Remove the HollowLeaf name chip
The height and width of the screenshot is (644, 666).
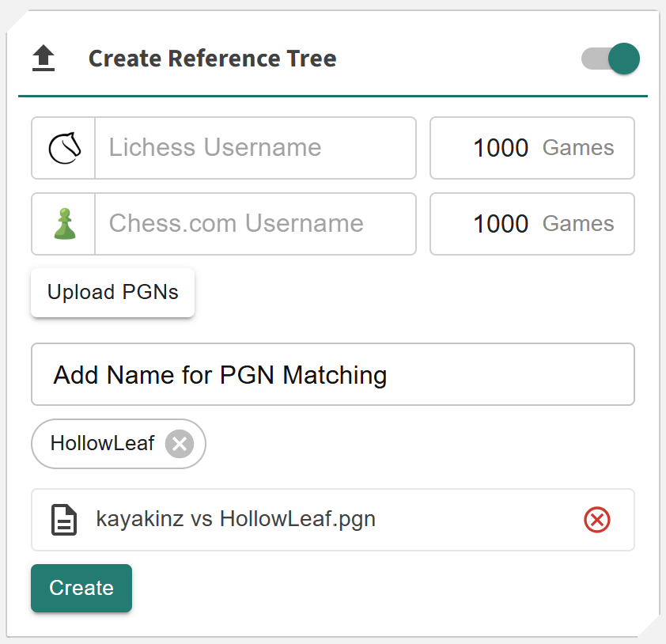(180, 444)
